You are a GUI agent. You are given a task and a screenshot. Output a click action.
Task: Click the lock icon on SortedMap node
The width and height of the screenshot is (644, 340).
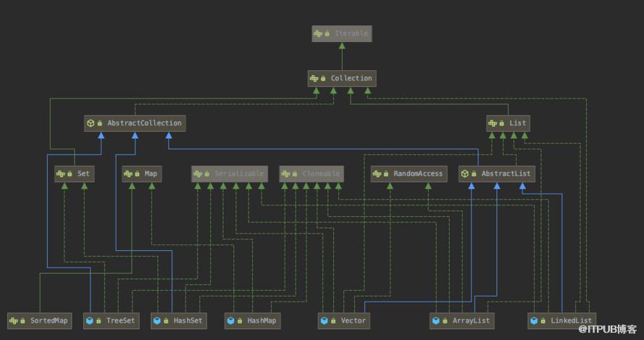pos(22,320)
